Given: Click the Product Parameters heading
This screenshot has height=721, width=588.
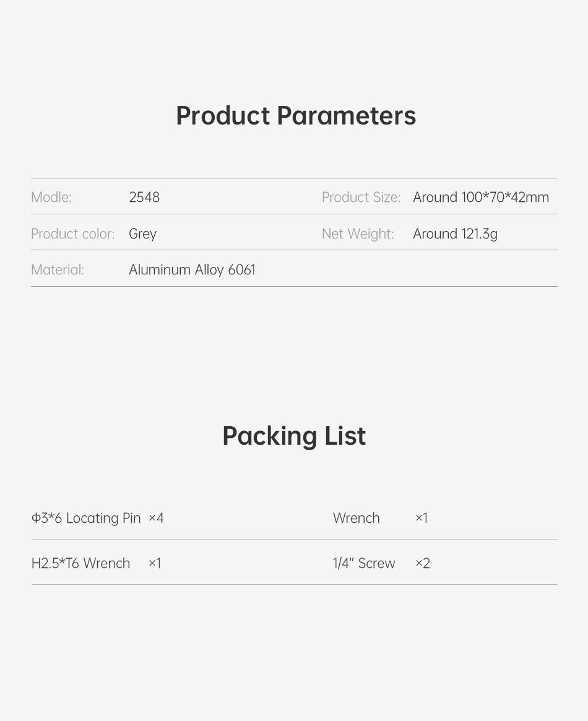Looking at the screenshot, I should [x=296, y=115].
